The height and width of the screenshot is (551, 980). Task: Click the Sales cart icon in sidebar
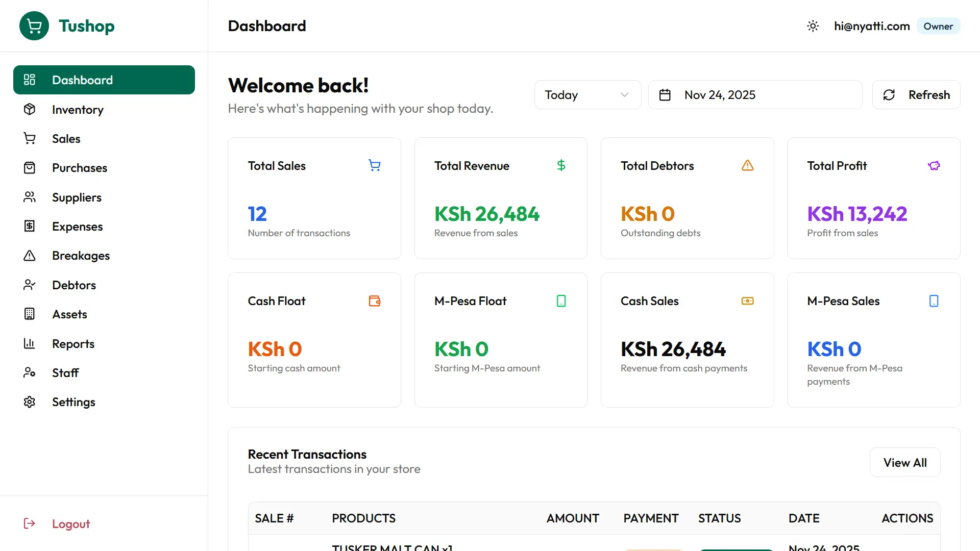tap(30, 139)
